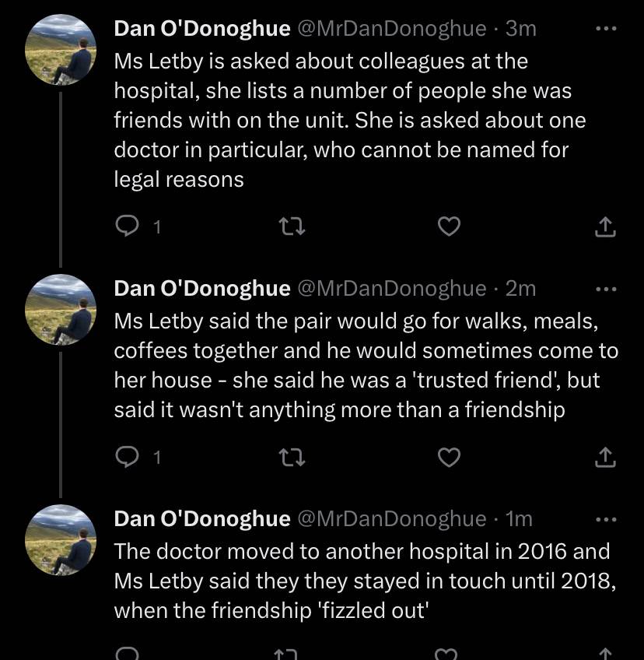Open @MrDanDonoghue handle in 2m tweet

(x=392, y=289)
